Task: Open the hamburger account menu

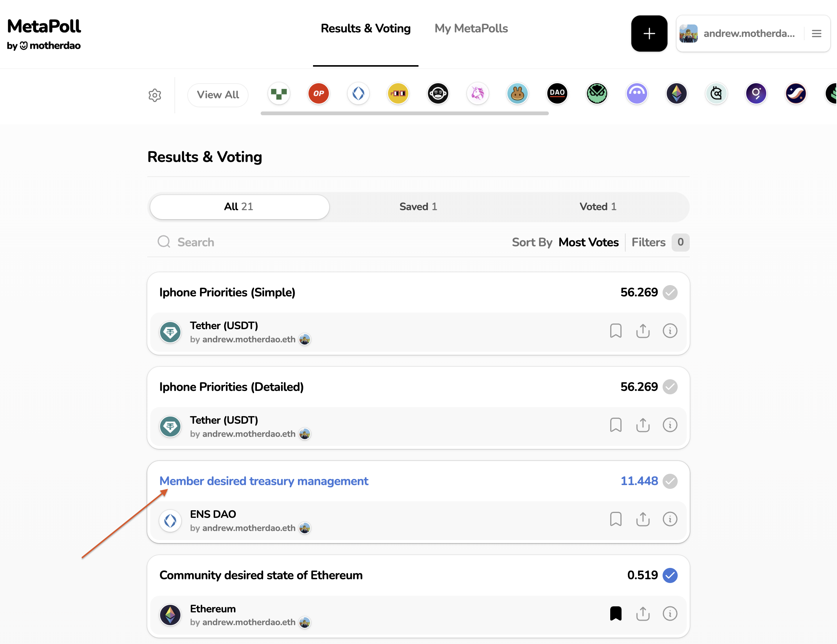Action: point(816,34)
